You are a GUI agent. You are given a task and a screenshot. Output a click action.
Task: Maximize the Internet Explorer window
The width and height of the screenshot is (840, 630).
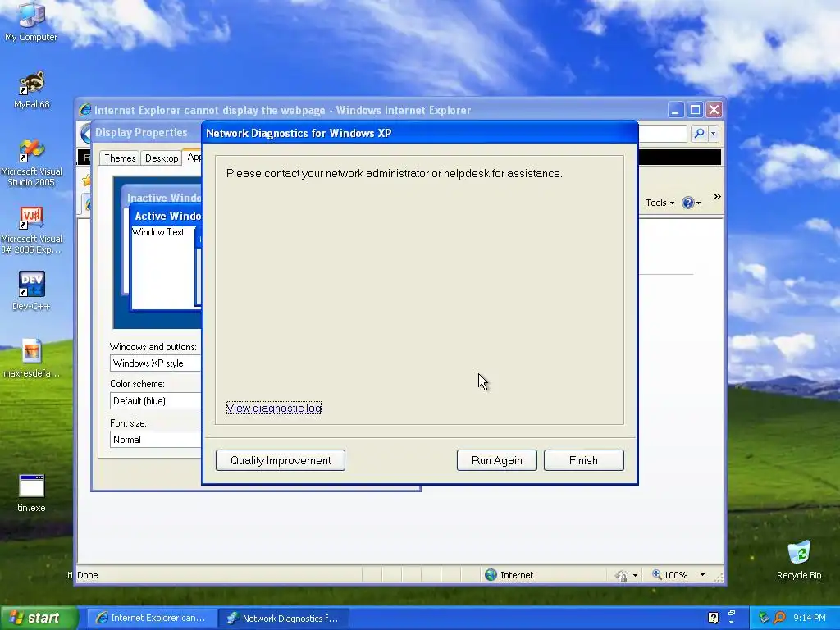pos(695,110)
